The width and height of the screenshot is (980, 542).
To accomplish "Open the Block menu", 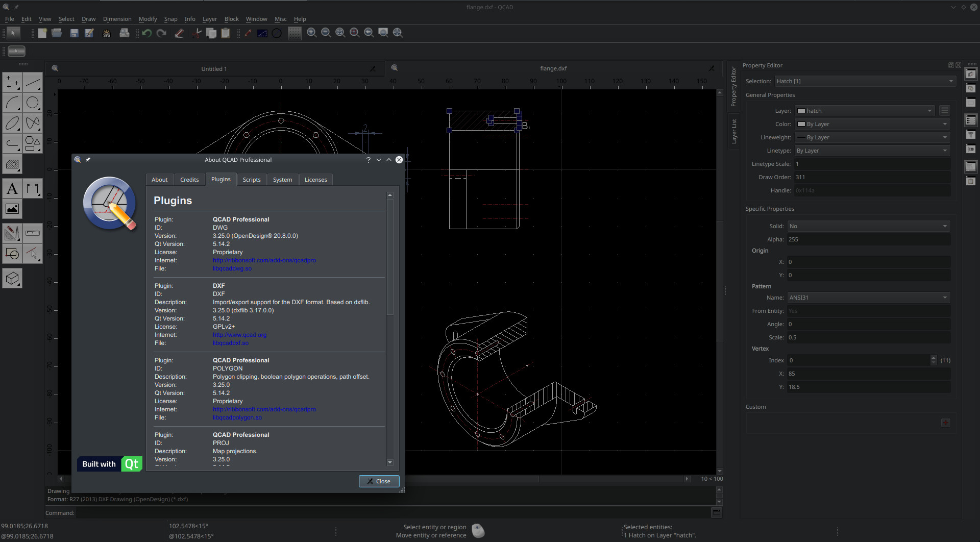I will click(231, 19).
